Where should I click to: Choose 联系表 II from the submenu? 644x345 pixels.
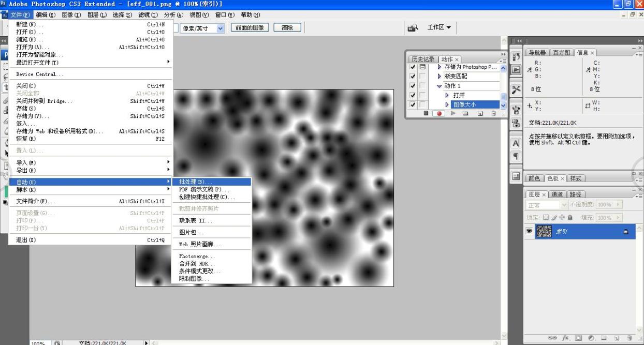coord(211,221)
